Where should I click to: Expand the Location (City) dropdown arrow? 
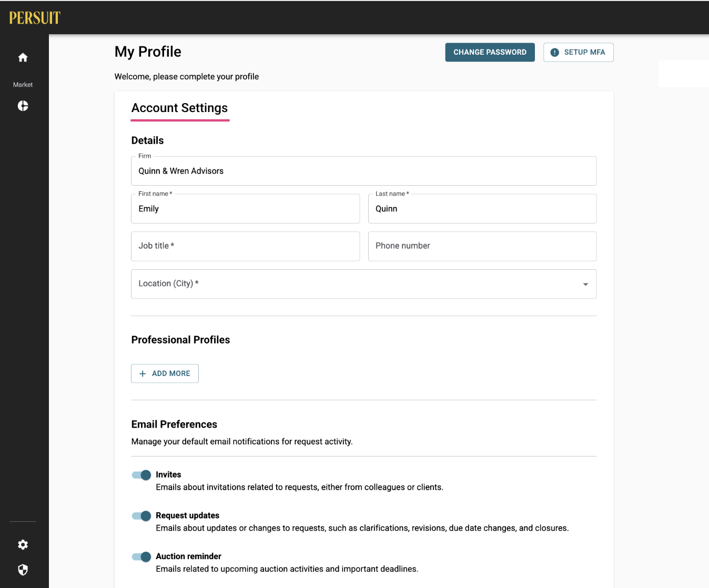[x=585, y=285]
